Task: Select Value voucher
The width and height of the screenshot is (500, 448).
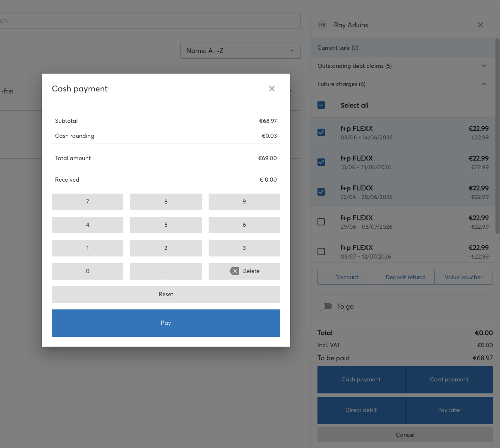Action: (x=464, y=277)
